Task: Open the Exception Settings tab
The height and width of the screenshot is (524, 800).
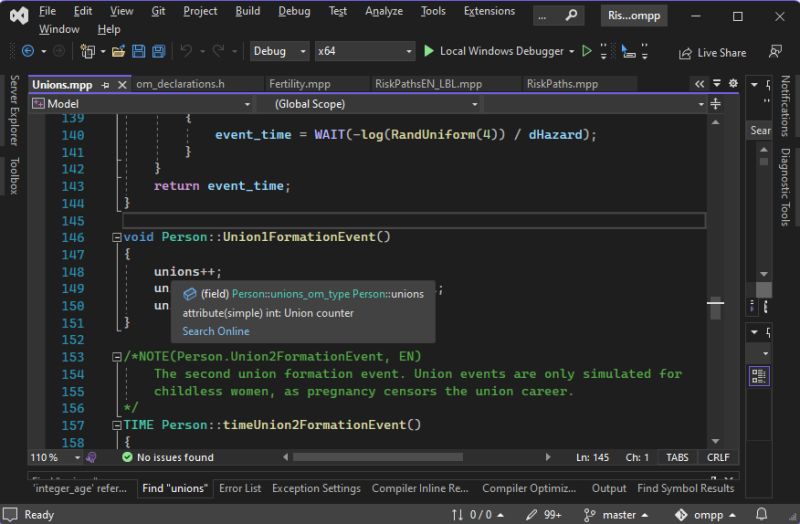Action: tap(316, 488)
